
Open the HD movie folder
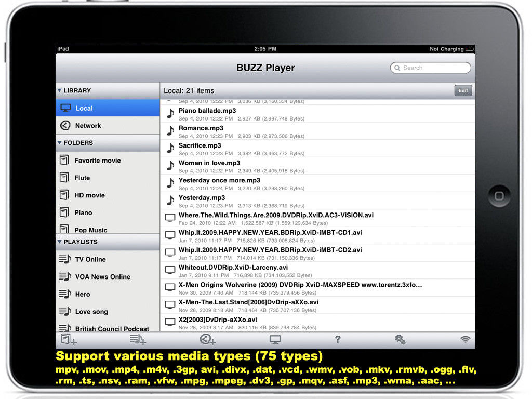click(x=108, y=195)
